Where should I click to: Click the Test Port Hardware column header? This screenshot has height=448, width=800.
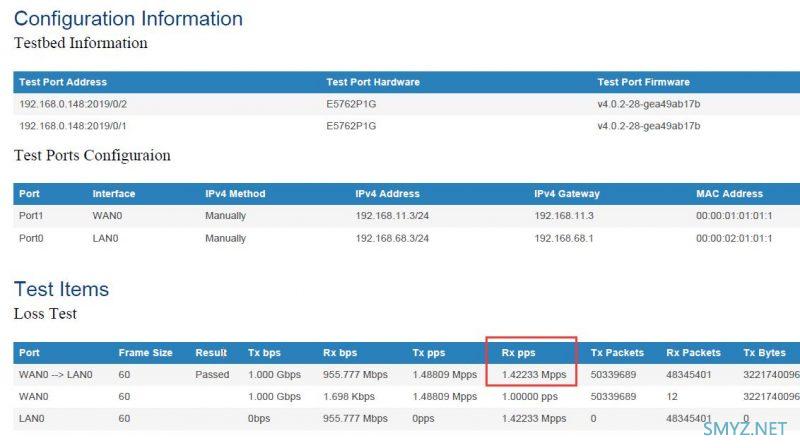[373, 82]
